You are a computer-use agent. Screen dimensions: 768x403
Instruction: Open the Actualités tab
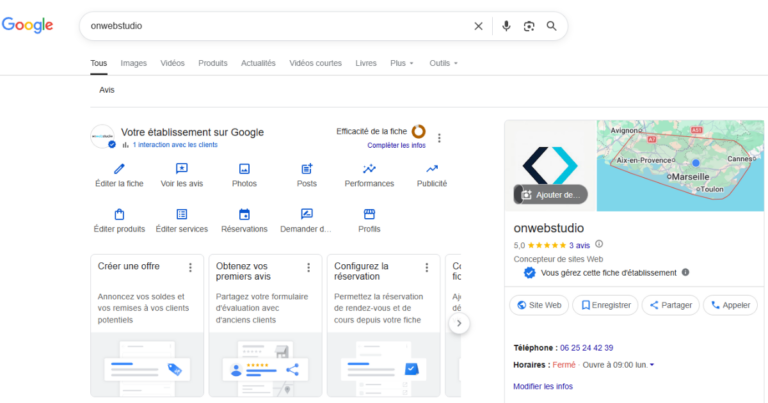pos(258,63)
